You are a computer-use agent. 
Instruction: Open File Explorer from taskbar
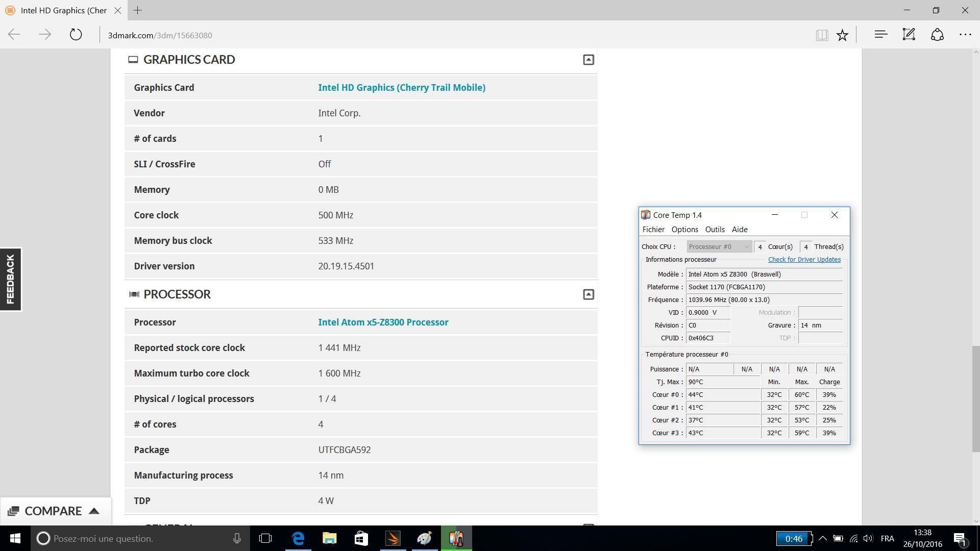point(329,538)
